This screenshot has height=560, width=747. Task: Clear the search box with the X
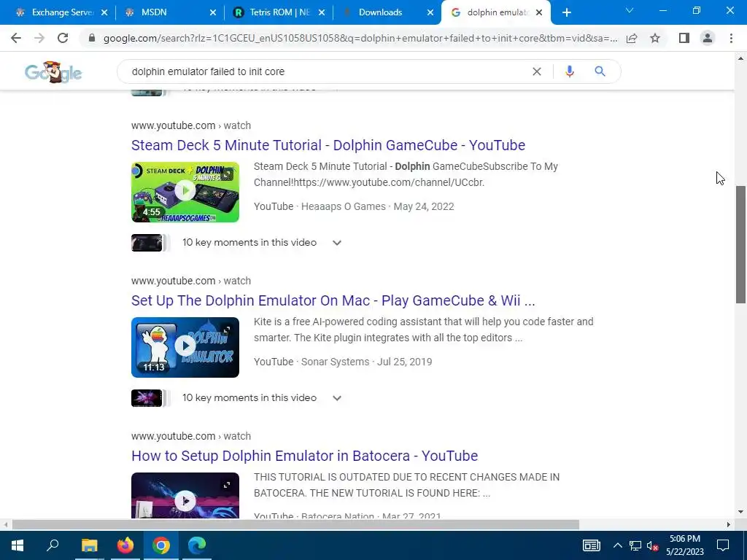pos(536,71)
